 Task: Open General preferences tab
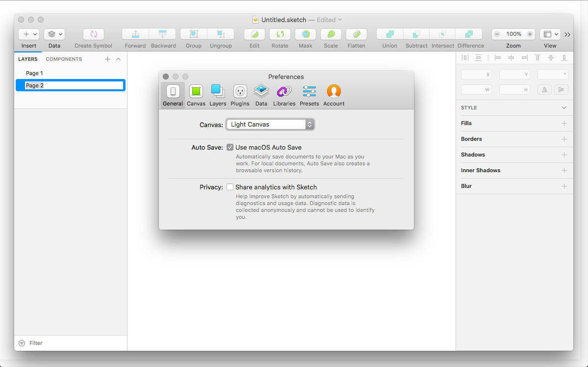(x=173, y=96)
